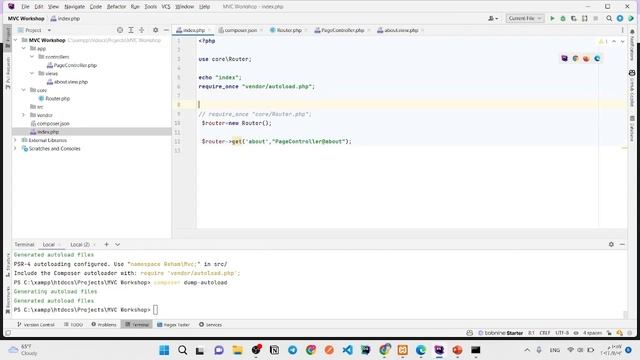Open file in PhpStorm built-in preview browser icon
Image resolution: width=640 pixels, height=360 pixels.
[x=564, y=58]
